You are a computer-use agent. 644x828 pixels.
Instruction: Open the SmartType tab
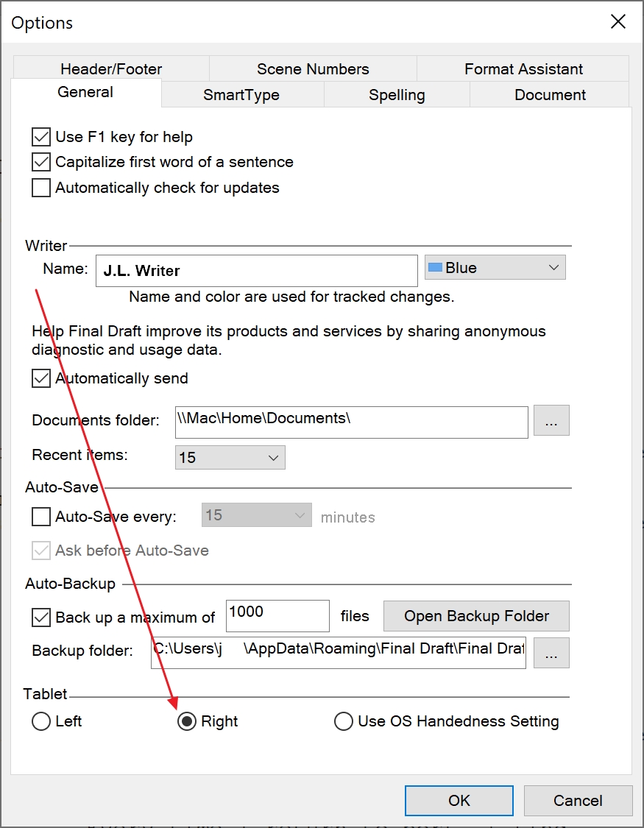(x=241, y=95)
